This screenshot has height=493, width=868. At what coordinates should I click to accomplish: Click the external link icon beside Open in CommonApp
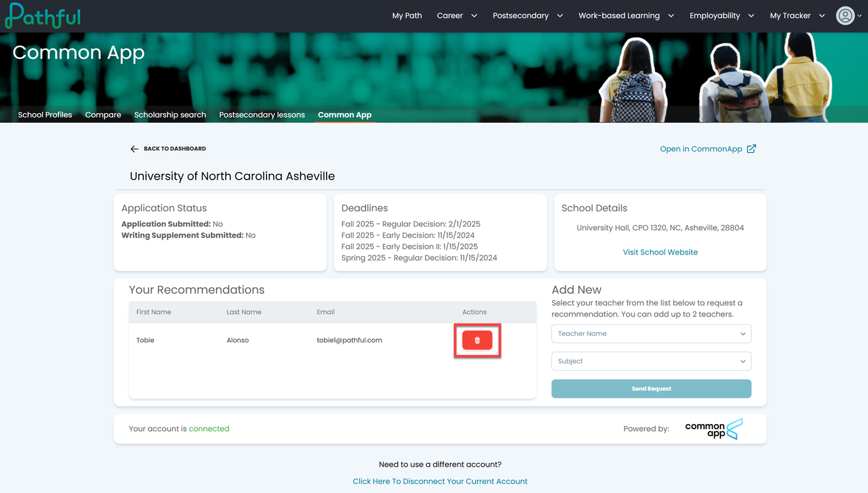pyautogui.click(x=752, y=149)
